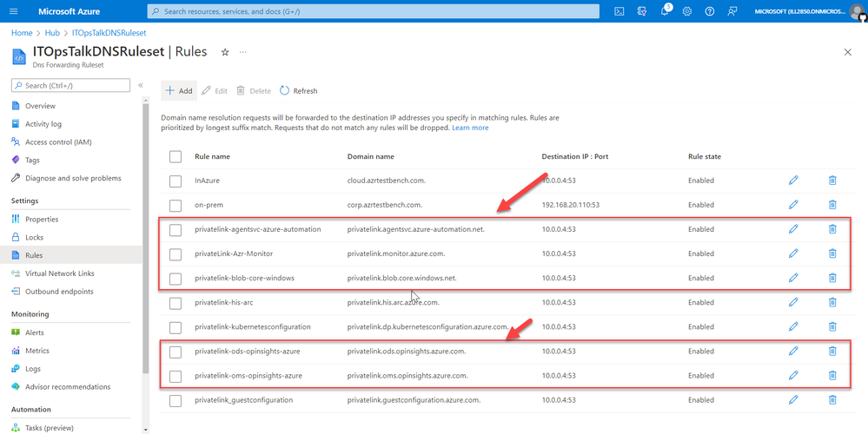
Task: Check the privatelink-kubernetesconfiguration checkbox
Action: point(176,327)
